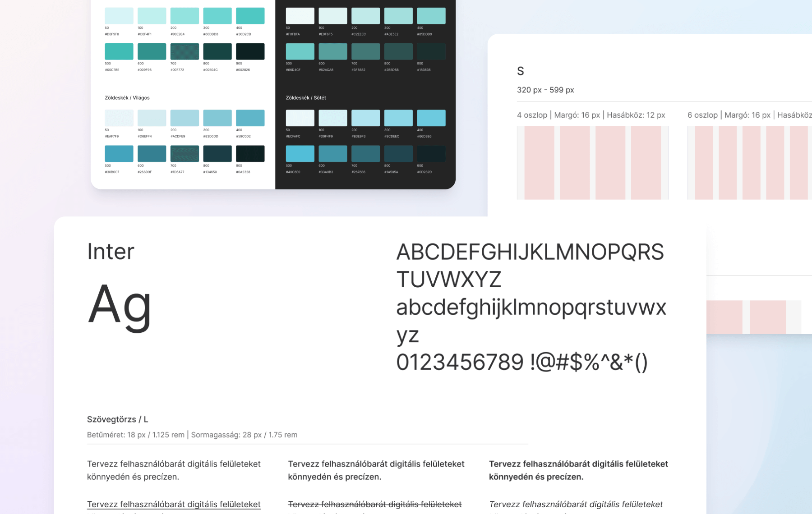Click the numerals line '0123456789 !@#$%^&*()'
Image resolution: width=812 pixels, height=514 pixels.
[522, 363]
